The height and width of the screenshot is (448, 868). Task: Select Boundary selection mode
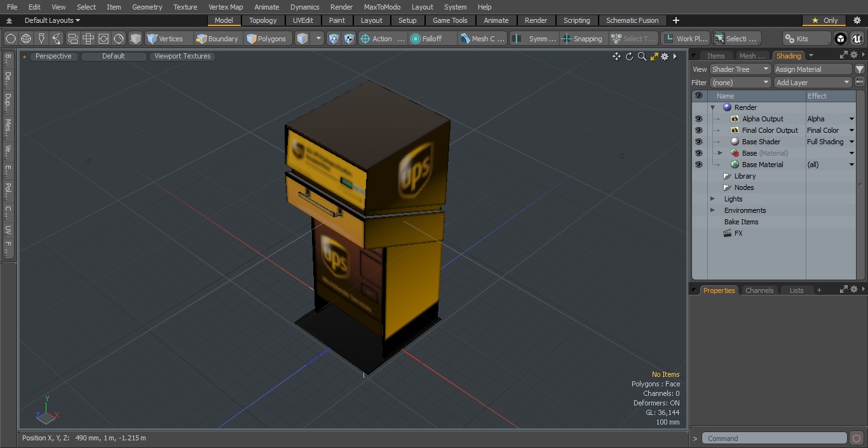(x=218, y=39)
